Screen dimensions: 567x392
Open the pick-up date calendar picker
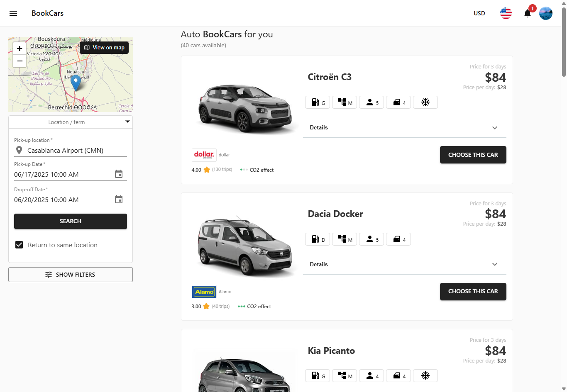pyautogui.click(x=119, y=174)
